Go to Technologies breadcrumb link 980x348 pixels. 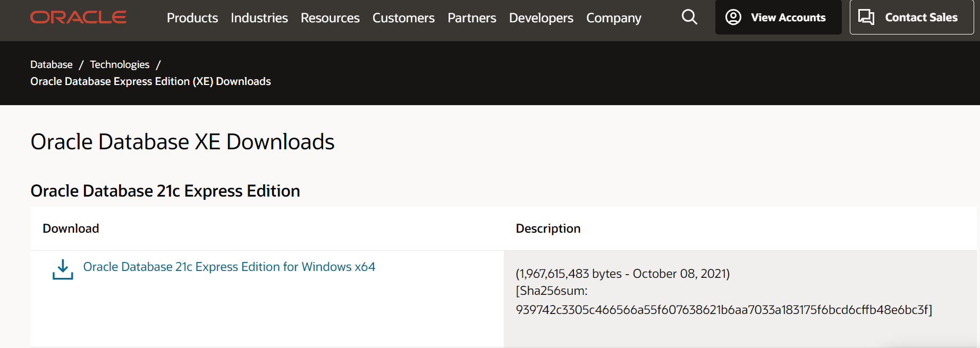pos(120,64)
